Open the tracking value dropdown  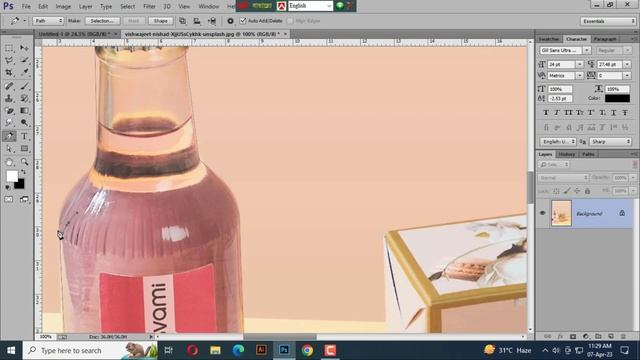coord(627,76)
